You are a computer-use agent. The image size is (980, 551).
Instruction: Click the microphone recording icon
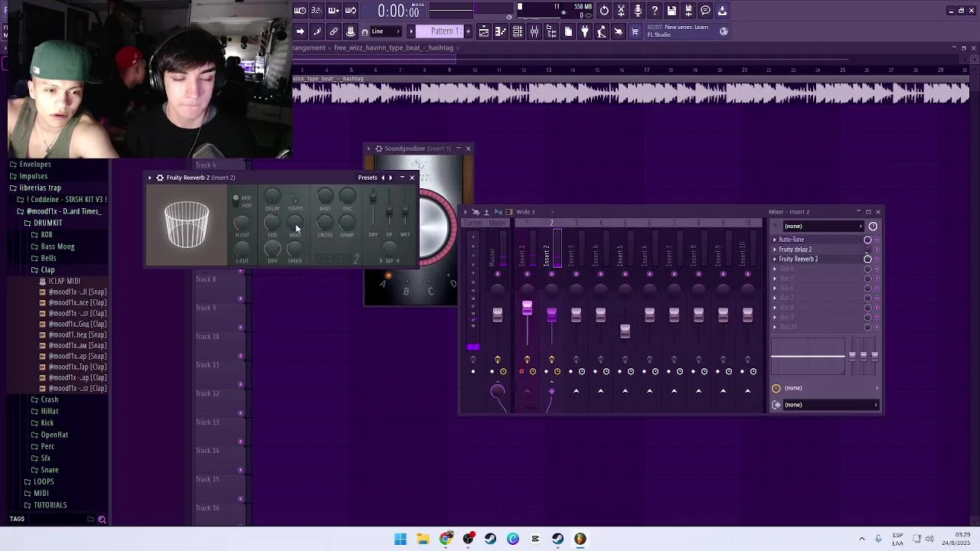coord(638,11)
